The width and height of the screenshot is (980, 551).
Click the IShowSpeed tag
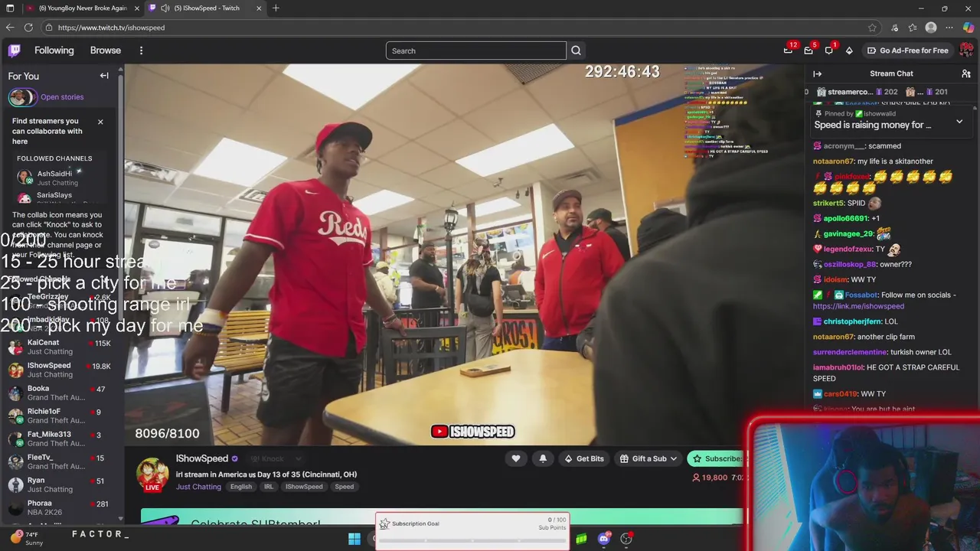[x=304, y=487]
